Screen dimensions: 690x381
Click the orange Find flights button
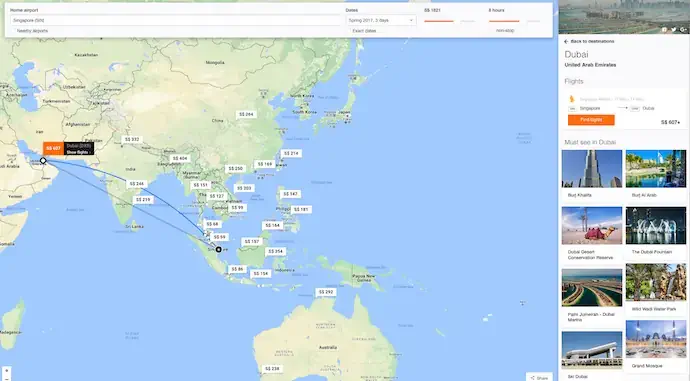tap(591, 120)
